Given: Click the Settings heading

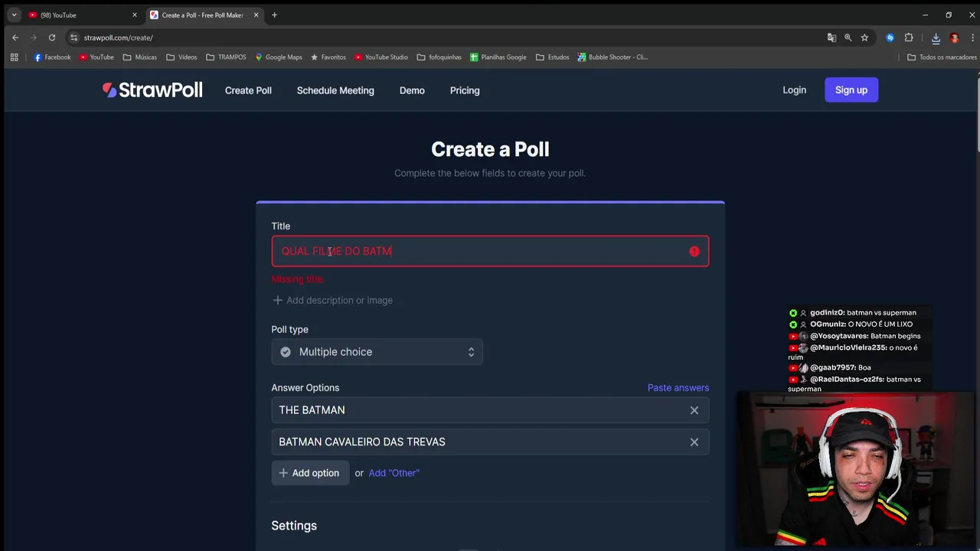Looking at the screenshot, I should [294, 526].
